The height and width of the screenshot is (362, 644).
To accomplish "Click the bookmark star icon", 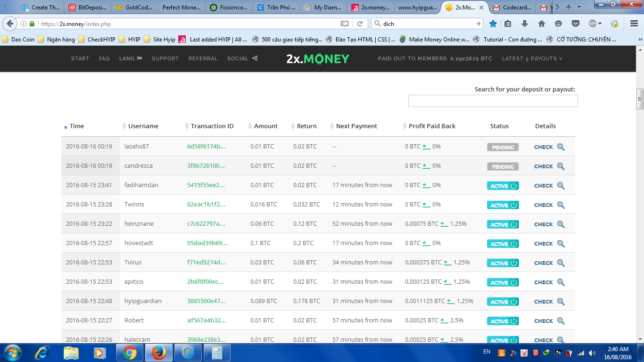I will click(493, 24).
